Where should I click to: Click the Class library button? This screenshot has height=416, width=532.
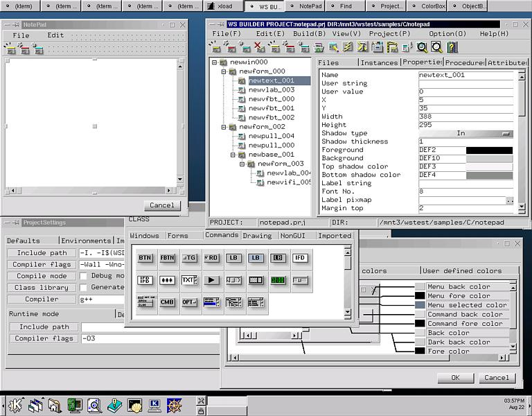42,287
